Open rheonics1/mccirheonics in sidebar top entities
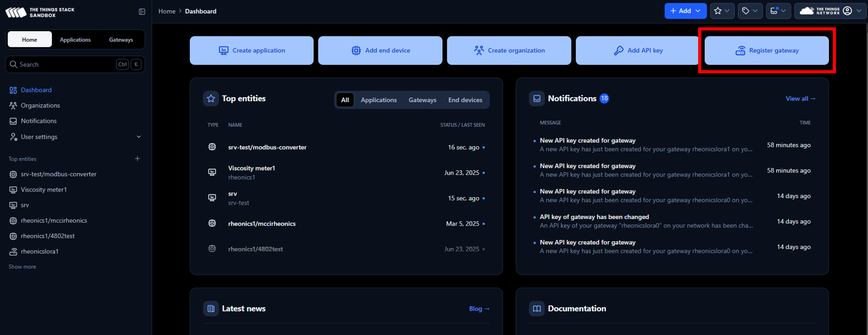Viewport: 868px width, 335px height. point(54,220)
